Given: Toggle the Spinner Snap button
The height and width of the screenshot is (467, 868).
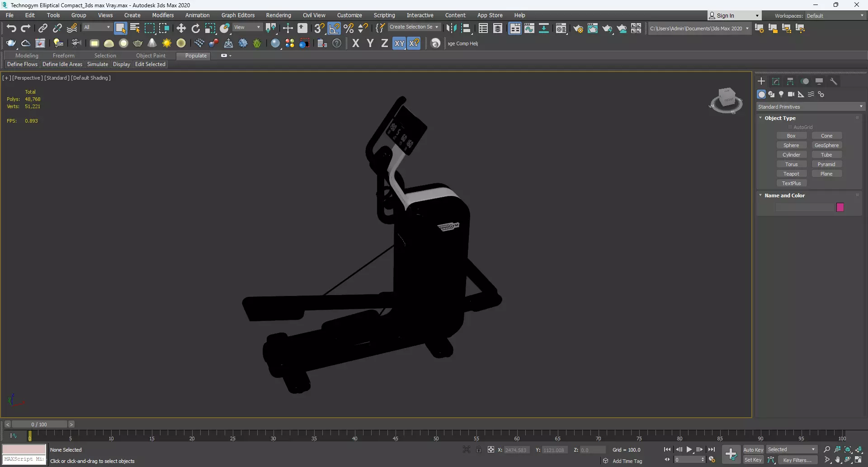Looking at the screenshot, I should coord(363,29).
